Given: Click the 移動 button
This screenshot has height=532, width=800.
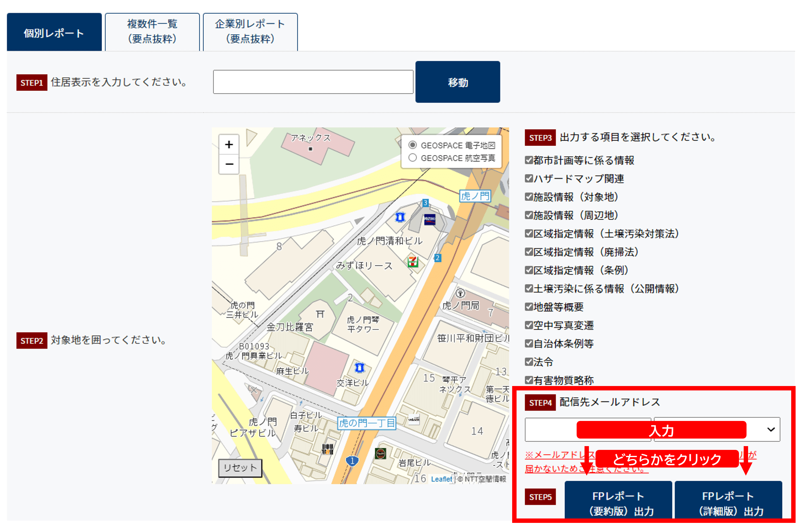Looking at the screenshot, I should tap(457, 82).
